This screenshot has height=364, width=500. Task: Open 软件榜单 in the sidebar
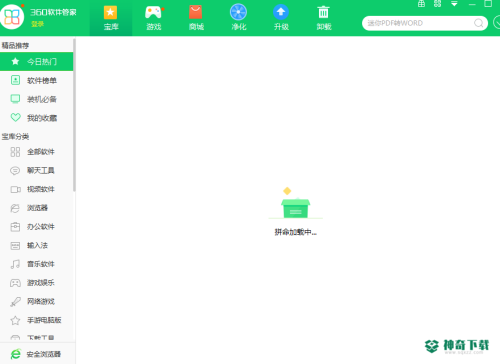(36, 80)
